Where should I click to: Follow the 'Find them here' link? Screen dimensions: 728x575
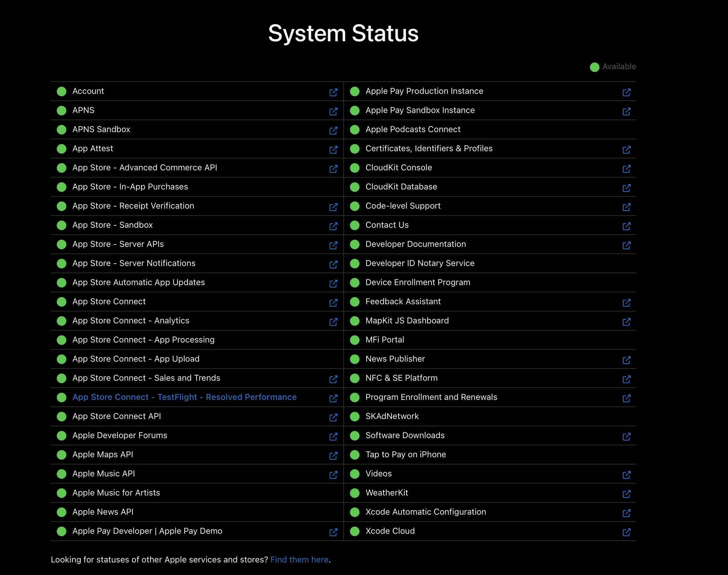(x=299, y=559)
